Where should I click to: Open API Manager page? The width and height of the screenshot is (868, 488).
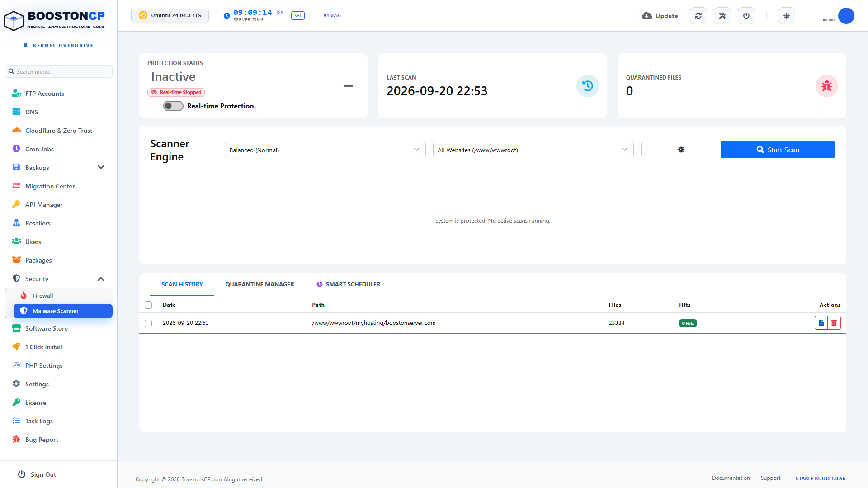(x=59, y=205)
